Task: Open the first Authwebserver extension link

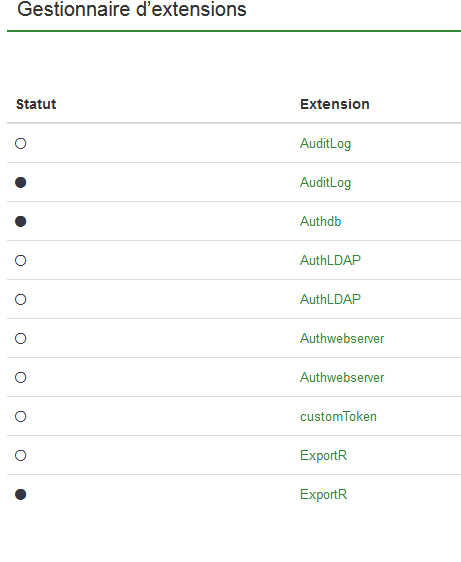Action: [x=342, y=338]
